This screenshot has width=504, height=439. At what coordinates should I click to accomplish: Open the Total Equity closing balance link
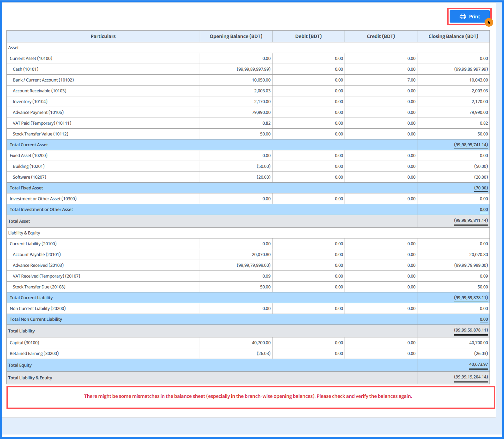click(478, 364)
